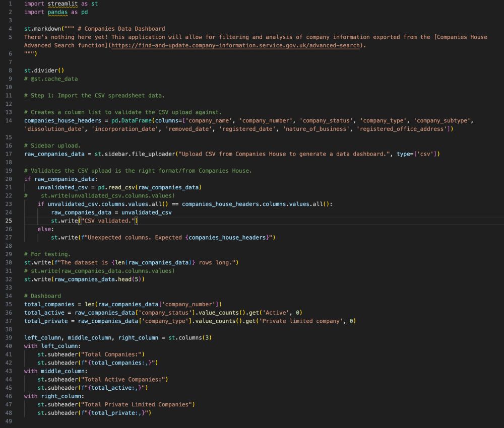Image resolution: width=504 pixels, height=428 pixels.
Task: Click st.columns(3) call
Action: [x=190, y=338]
